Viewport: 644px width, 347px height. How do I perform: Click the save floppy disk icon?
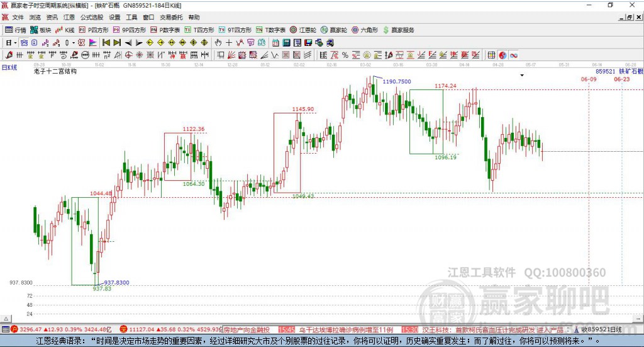[x=308, y=42]
